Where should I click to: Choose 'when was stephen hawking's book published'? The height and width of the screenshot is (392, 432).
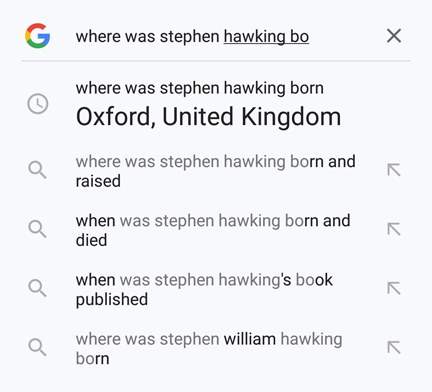point(204,289)
